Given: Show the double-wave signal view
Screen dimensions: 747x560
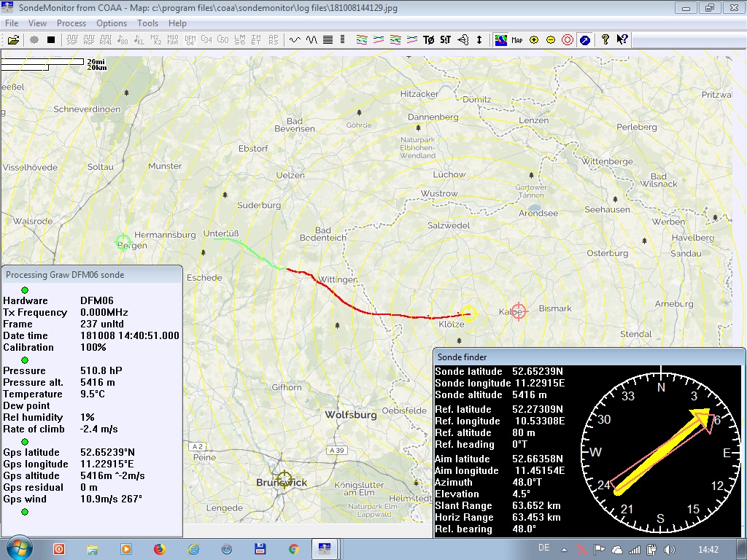Looking at the screenshot, I should tap(311, 40).
